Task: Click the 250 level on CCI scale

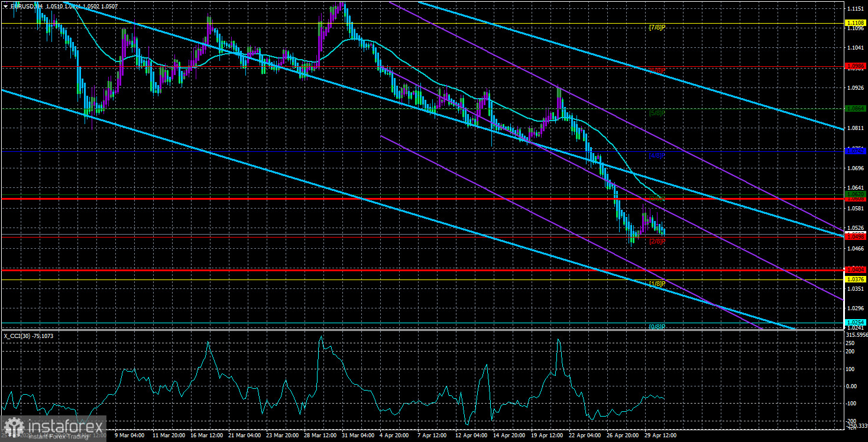Action: 851,343
